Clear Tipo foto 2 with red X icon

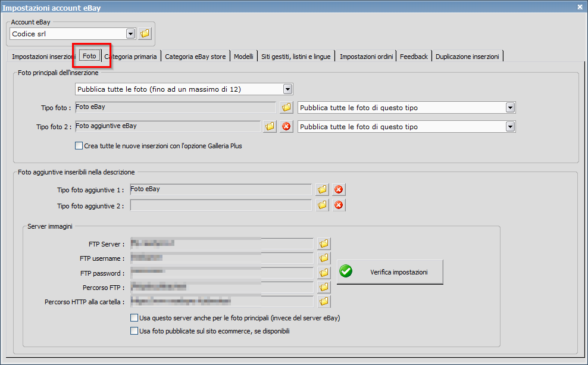(x=286, y=126)
